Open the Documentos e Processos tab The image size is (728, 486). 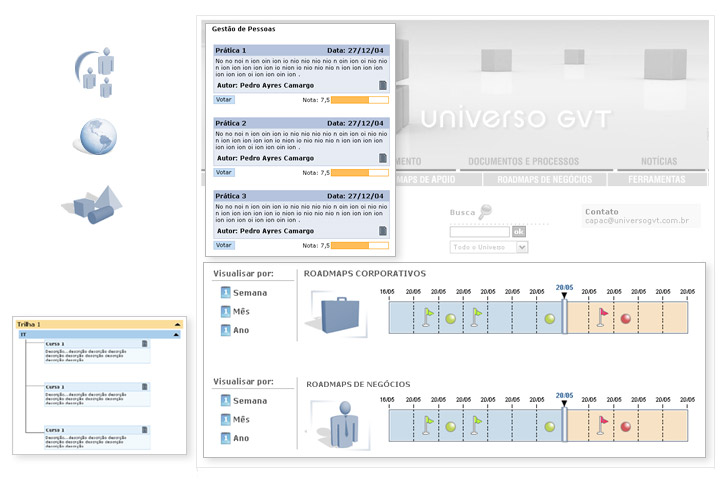pyautogui.click(x=524, y=161)
